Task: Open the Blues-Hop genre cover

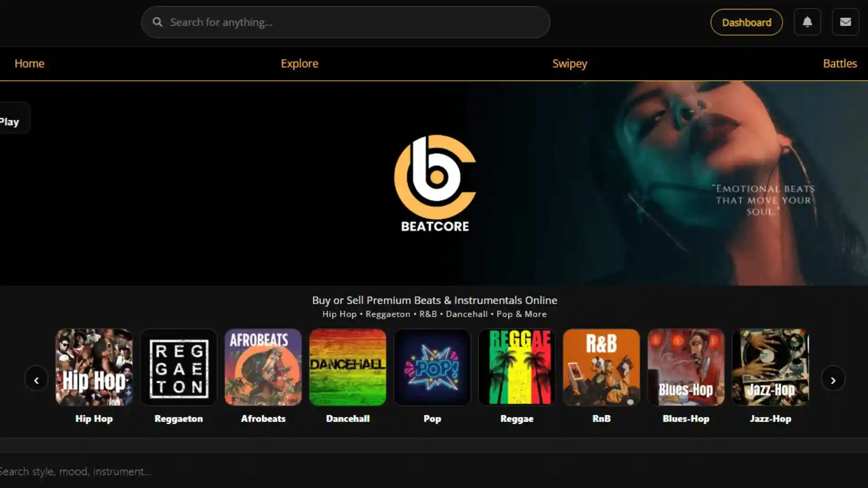Action: (x=686, y=367)
